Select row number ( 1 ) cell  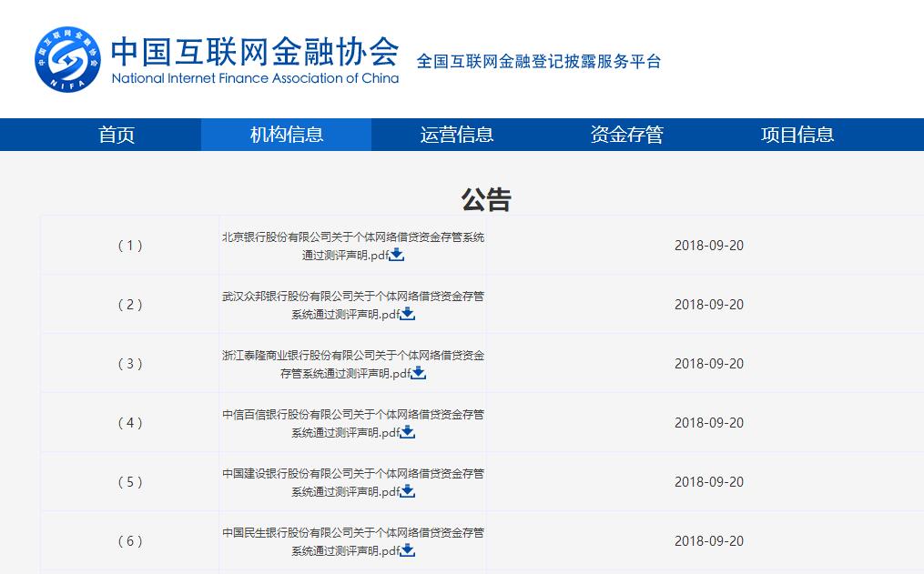129,246
